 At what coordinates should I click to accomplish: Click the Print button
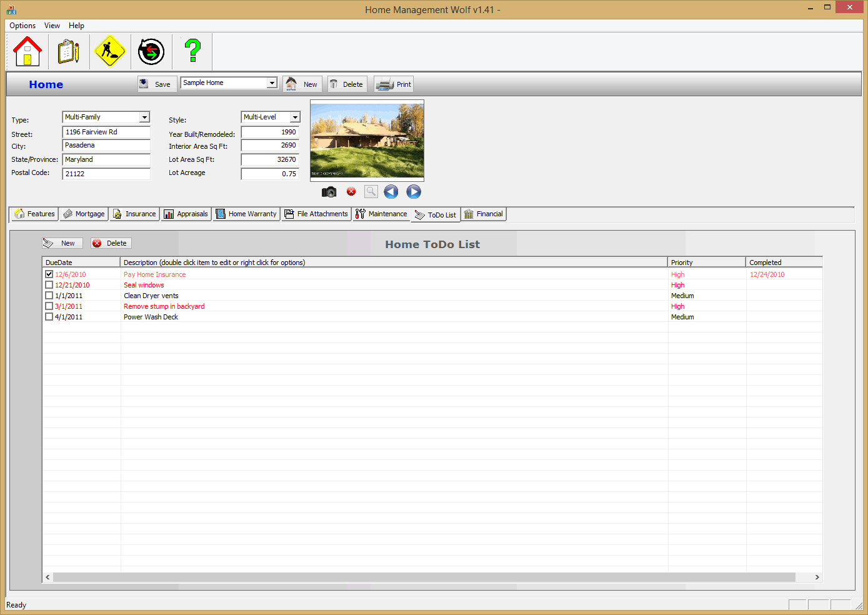pyautogui.click(x=393, y=83)
